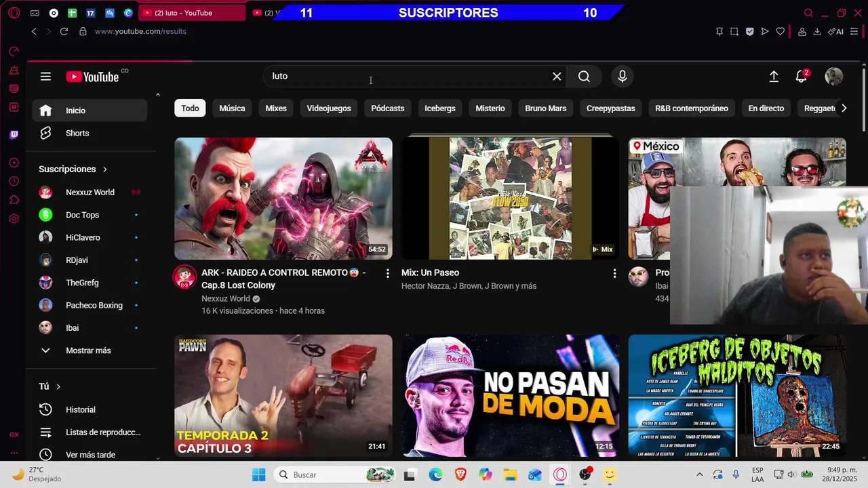The height and width of the screenshot is (488, 868).
Task: Go back with the browser back arrow
Action: pos(34,31)
